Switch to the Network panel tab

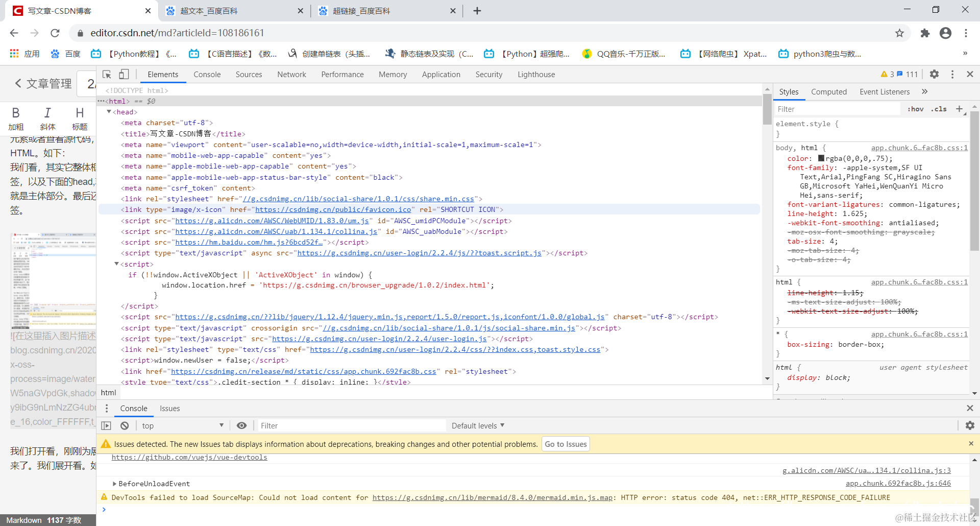(292, 74)
